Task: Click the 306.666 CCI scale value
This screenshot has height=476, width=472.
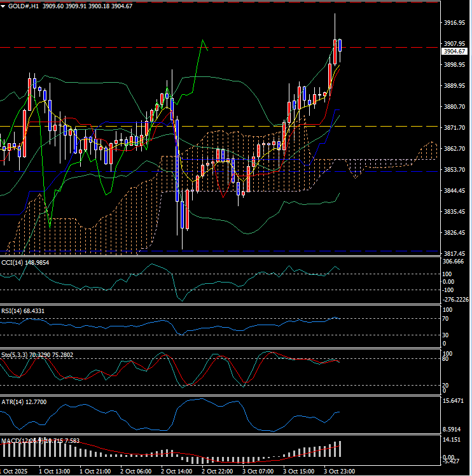Action: pyautogui.click(x=453, y=262)
